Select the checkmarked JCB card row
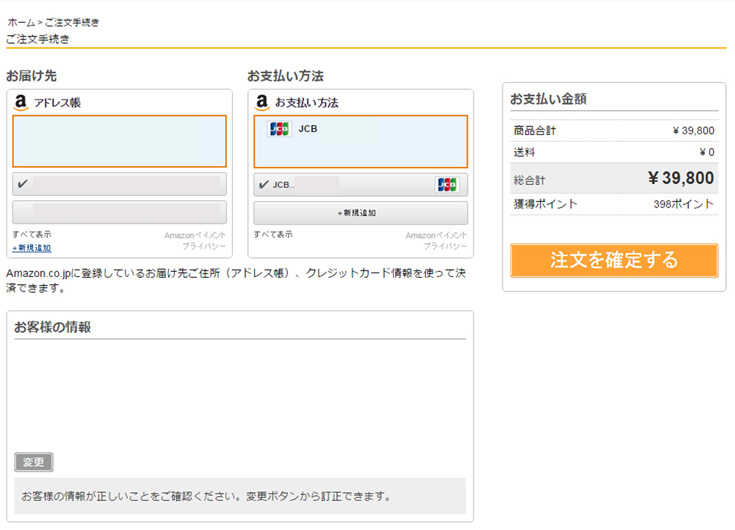This screenshot has height=530, width=735. click(360, 185)
